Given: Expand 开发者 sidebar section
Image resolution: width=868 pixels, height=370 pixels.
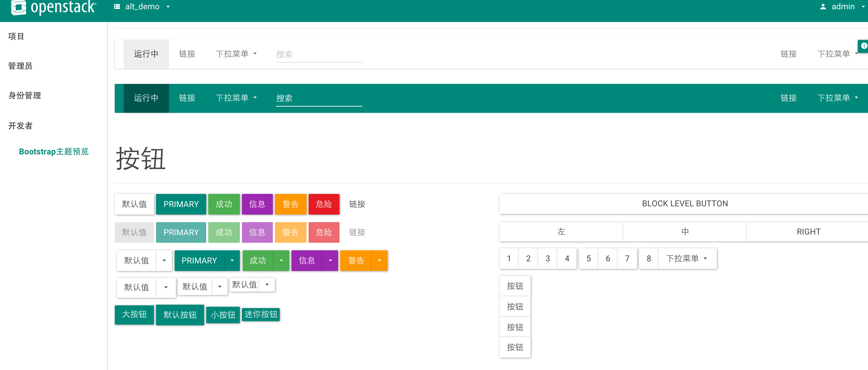Looking at the screenshot, I should (x=20, y=126).
